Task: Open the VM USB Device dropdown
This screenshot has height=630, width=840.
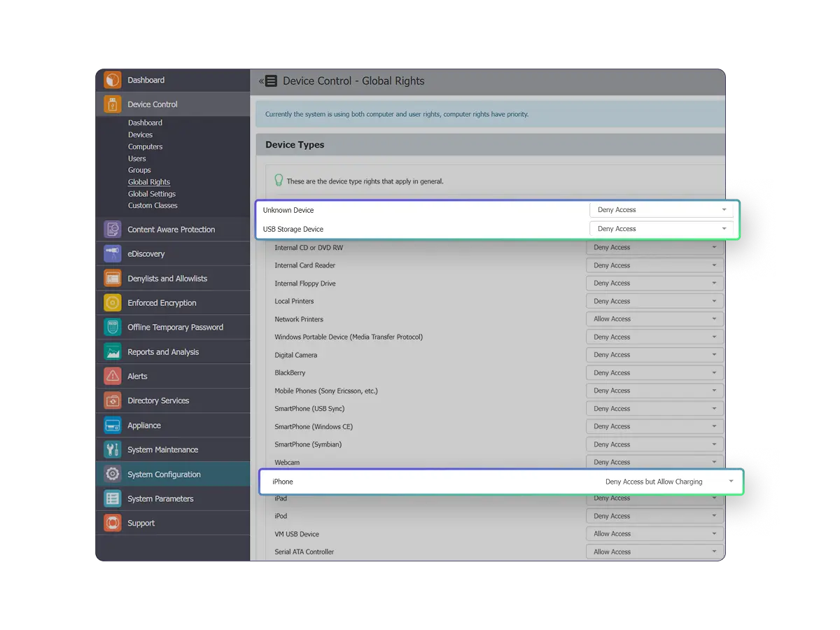Action: tap(654, 534)
